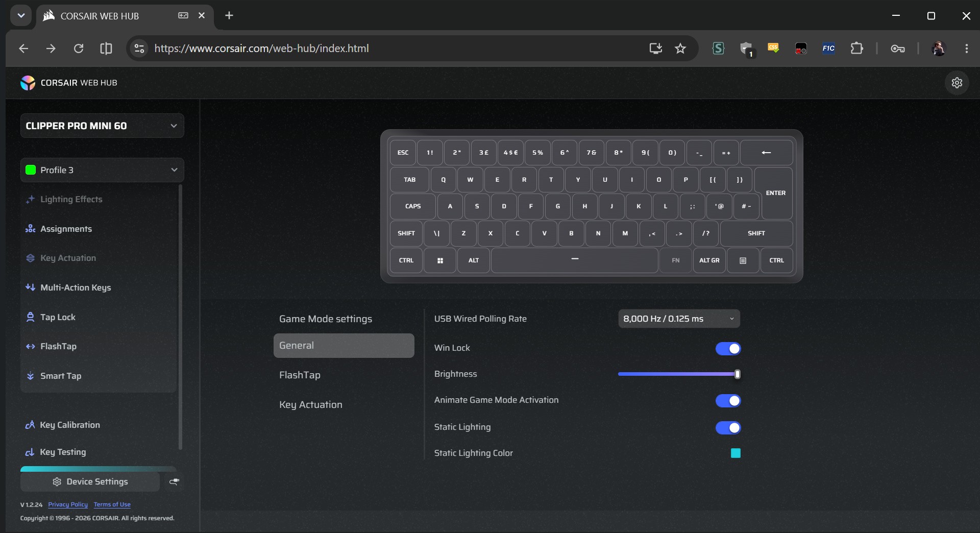This screenshot has height=533, width=980.
Task: Toggle the Win Lock switch
Action: pyautogui.click(x=728, y=349)
